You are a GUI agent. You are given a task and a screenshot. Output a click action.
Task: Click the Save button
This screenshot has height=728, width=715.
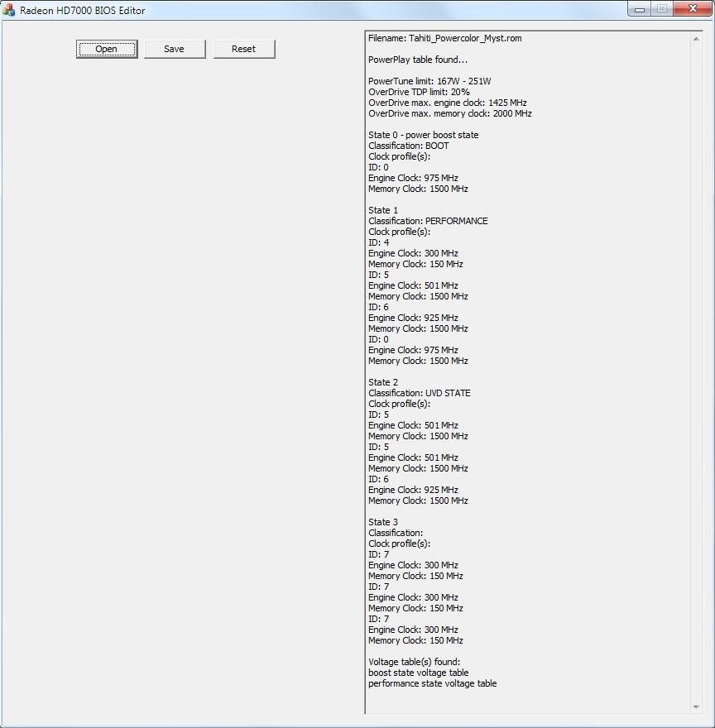pos(175,49)
